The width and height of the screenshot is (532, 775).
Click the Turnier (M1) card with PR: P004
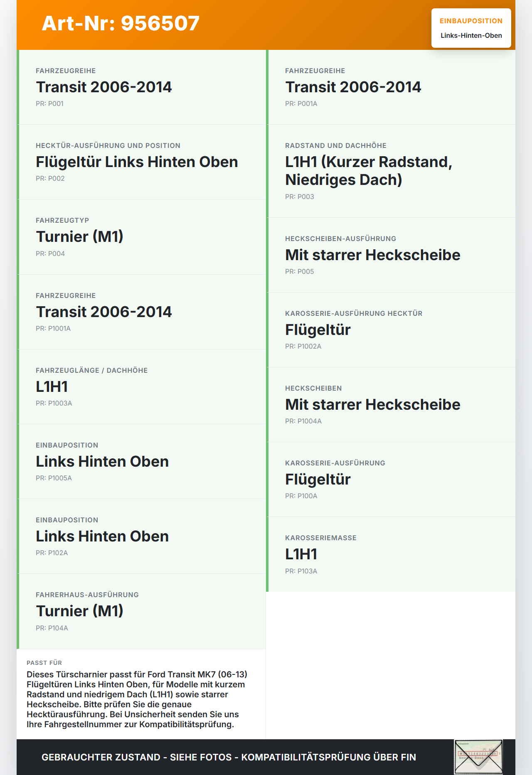(141, 237)
